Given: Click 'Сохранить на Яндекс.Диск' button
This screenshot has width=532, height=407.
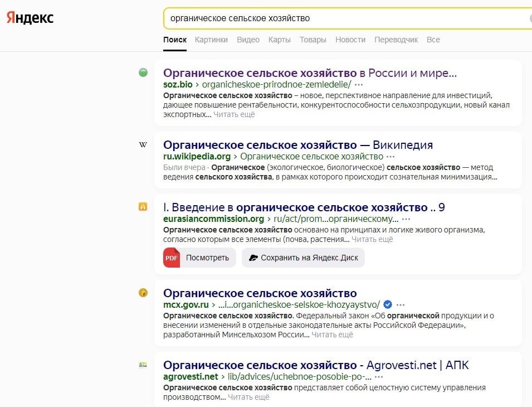Looking at the screenshot, I should pos(303,258).
